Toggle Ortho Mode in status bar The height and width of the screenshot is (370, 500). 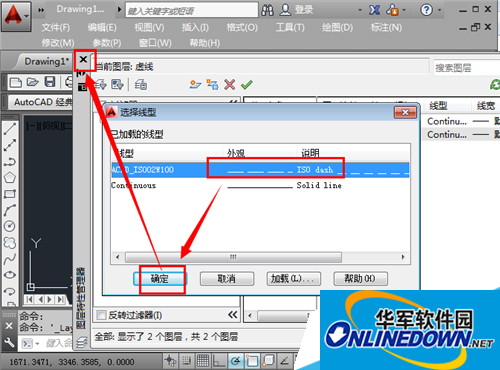pos(219,361)
